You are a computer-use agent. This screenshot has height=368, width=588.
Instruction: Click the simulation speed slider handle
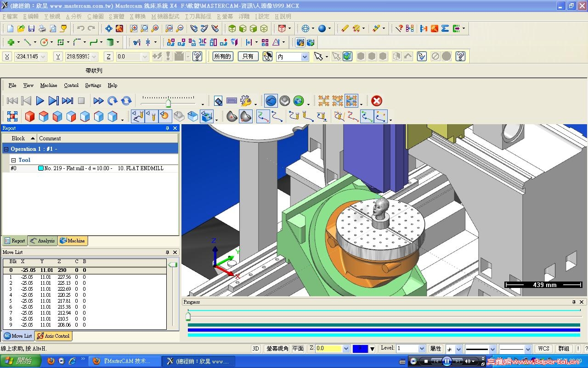point(169,103)
